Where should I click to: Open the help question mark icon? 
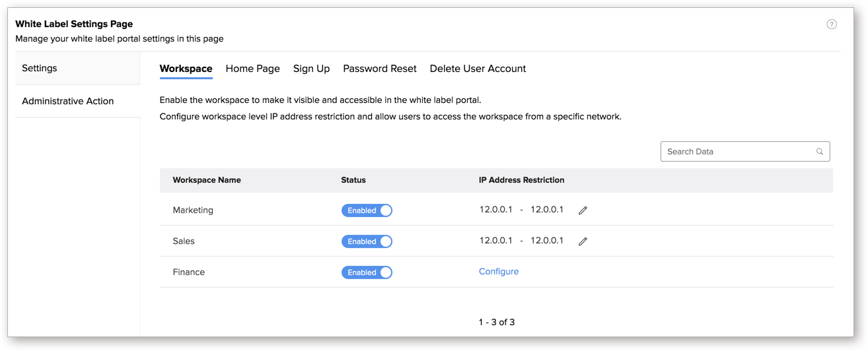[x=832, y=24]
